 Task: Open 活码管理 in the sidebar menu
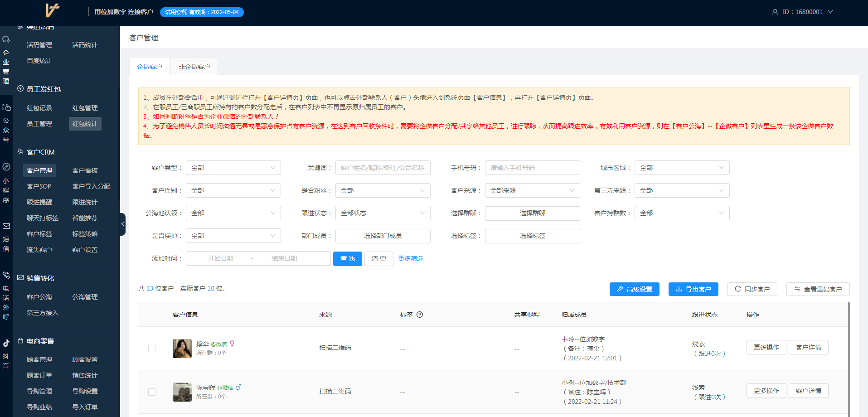tap(39, 45)
